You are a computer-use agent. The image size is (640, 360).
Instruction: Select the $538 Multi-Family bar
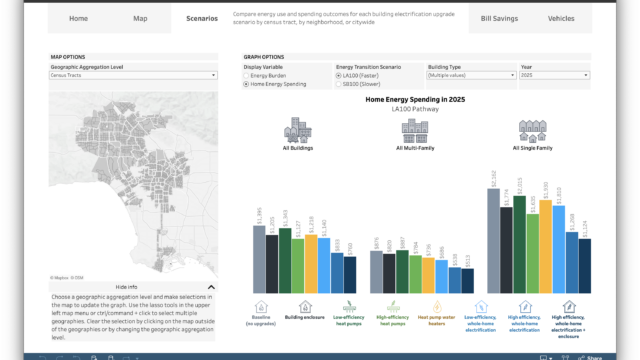pyautogui.click(x=455, y=280)
